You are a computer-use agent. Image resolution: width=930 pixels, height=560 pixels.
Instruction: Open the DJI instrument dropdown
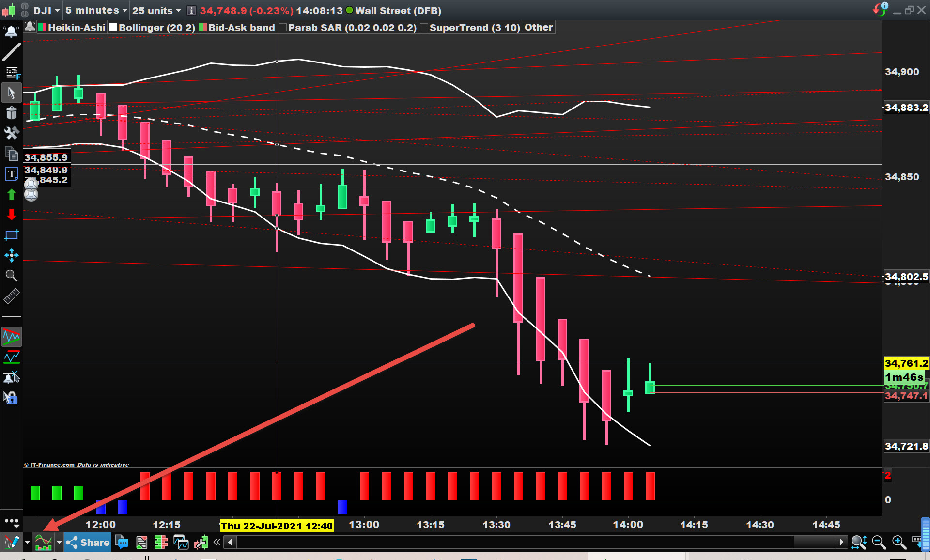(46, 10)
